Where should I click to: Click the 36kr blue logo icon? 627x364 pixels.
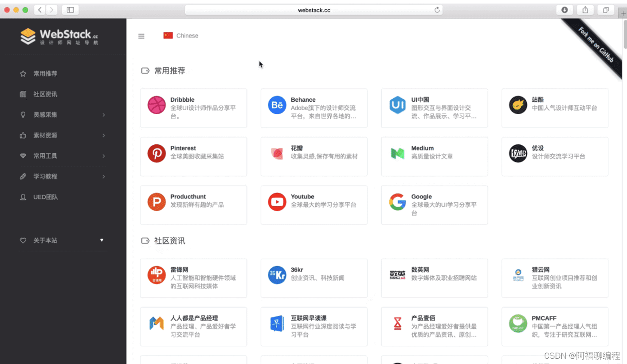point(277,275)
